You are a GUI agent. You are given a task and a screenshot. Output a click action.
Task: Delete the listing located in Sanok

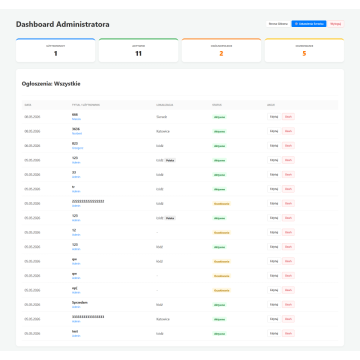[x=288, y=117]
